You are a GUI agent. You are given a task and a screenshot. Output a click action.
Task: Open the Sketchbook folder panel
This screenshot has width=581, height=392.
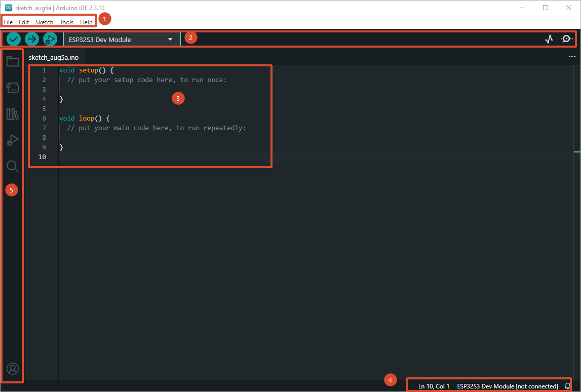coord(13,61)
